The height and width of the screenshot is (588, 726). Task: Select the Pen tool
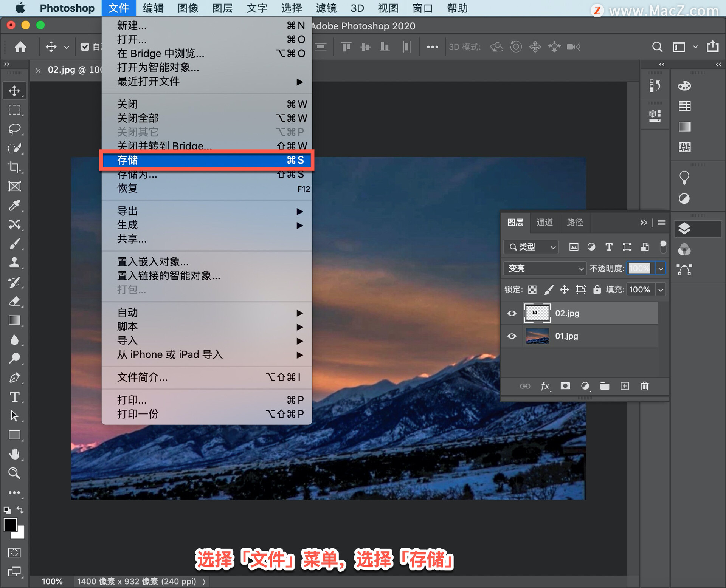14,378
